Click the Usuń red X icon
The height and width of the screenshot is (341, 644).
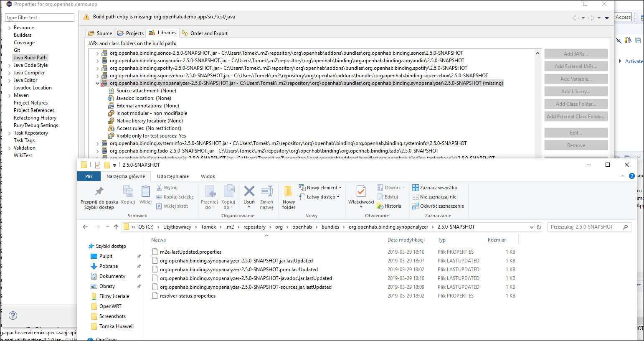point(249,191)
